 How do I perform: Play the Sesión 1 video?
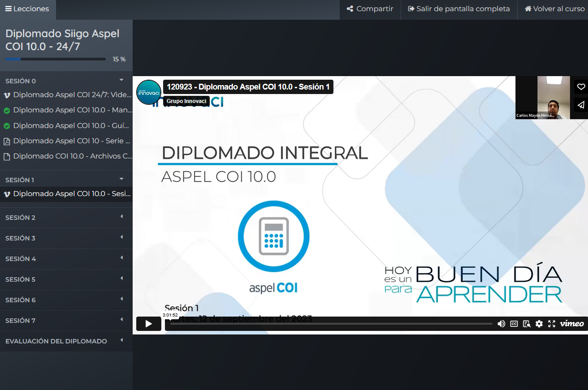point(148,324)
